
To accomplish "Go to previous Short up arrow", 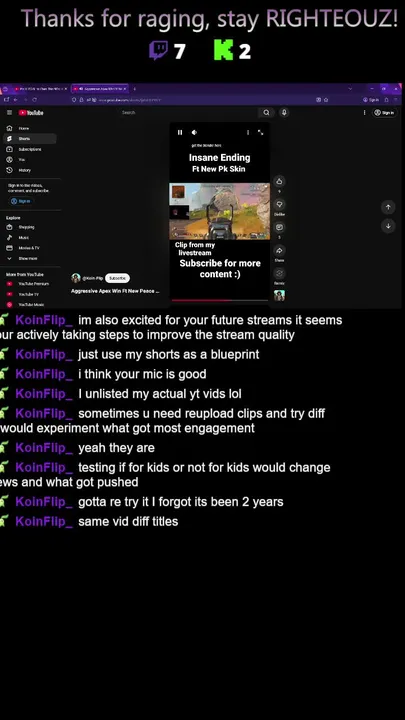I will pyautogui.click(x=388, y=207).
